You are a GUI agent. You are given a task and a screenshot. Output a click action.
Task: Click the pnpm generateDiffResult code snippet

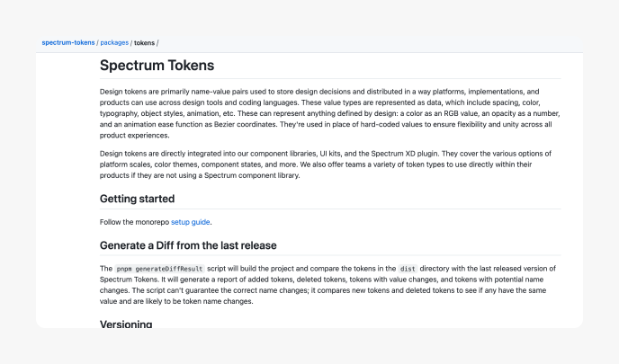159,269
